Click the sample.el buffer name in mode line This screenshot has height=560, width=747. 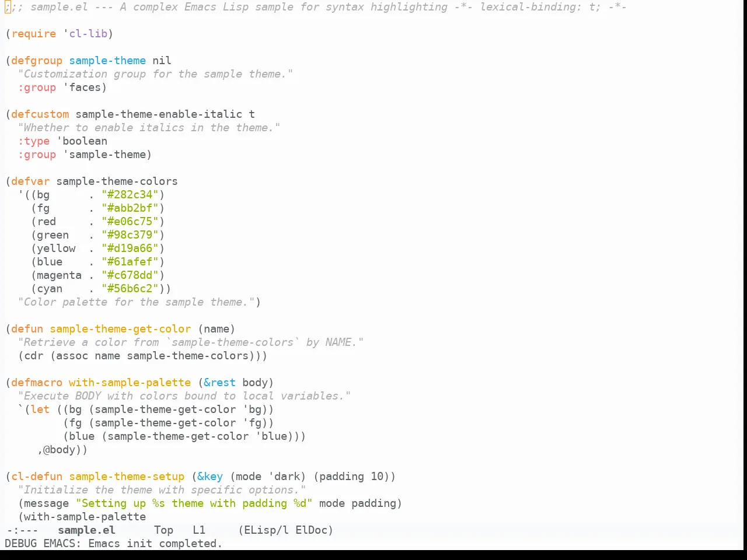click(86, 530)
